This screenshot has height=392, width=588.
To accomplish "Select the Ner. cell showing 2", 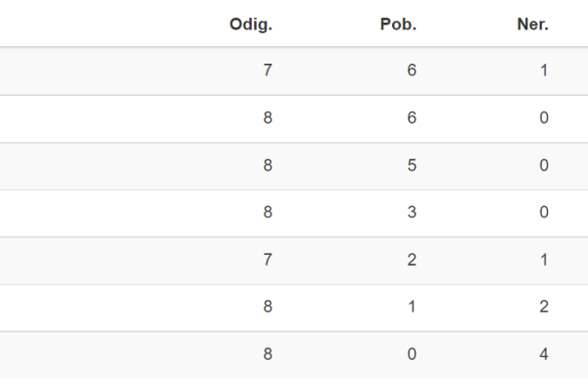I will tap(544, 307).
